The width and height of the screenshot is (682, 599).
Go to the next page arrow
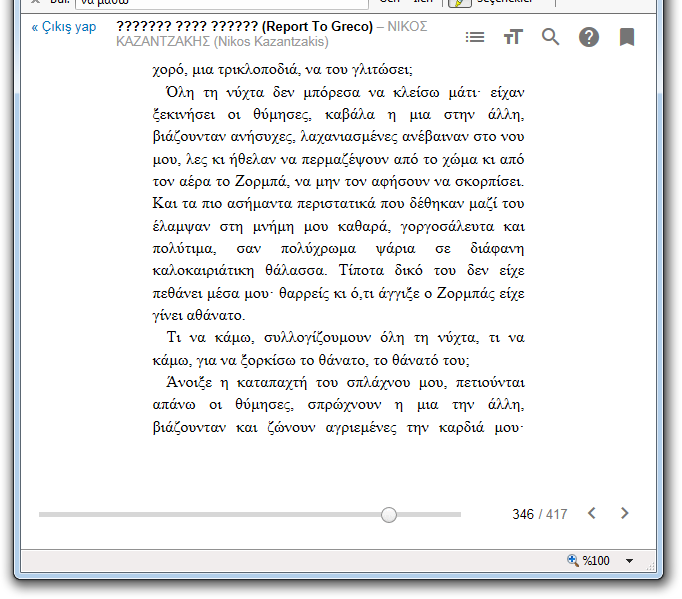pos(625,514)
